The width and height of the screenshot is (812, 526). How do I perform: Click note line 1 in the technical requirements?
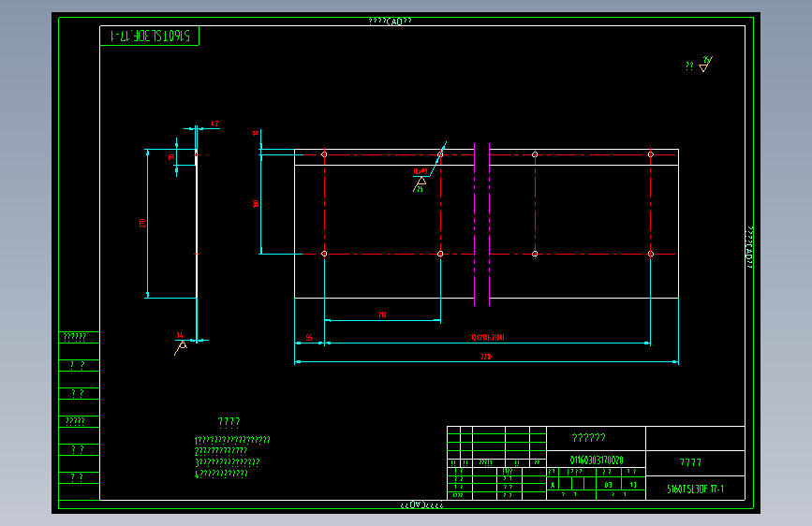point(232,440)
